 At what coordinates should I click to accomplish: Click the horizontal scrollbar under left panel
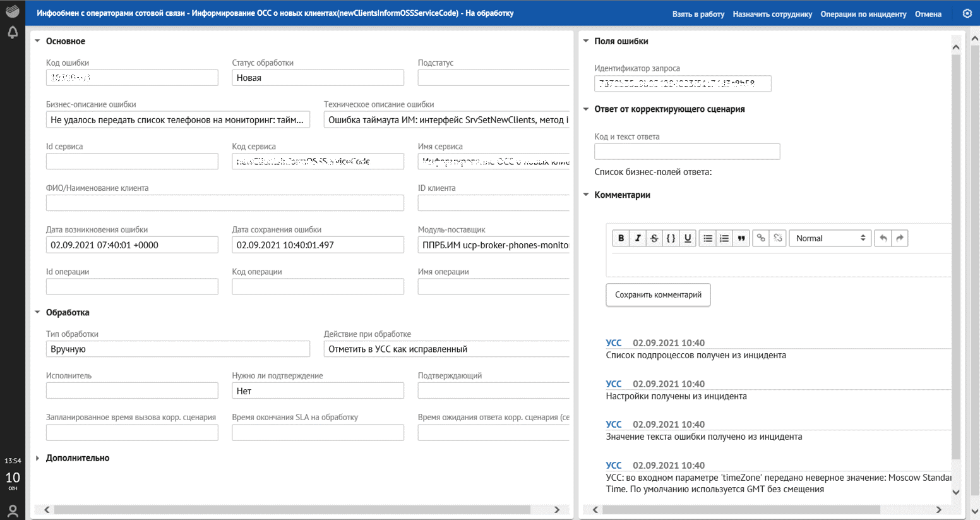pos(292,509)
